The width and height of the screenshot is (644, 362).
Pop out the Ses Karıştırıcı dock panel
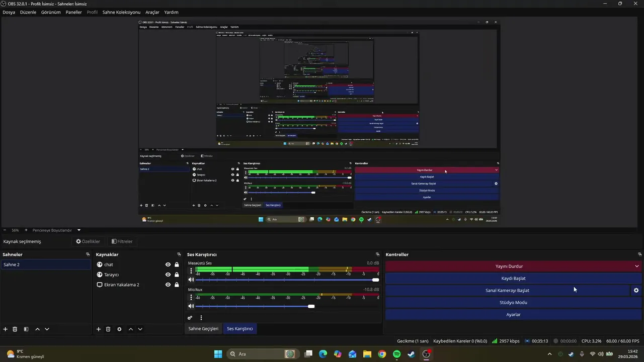click(377, 254)
